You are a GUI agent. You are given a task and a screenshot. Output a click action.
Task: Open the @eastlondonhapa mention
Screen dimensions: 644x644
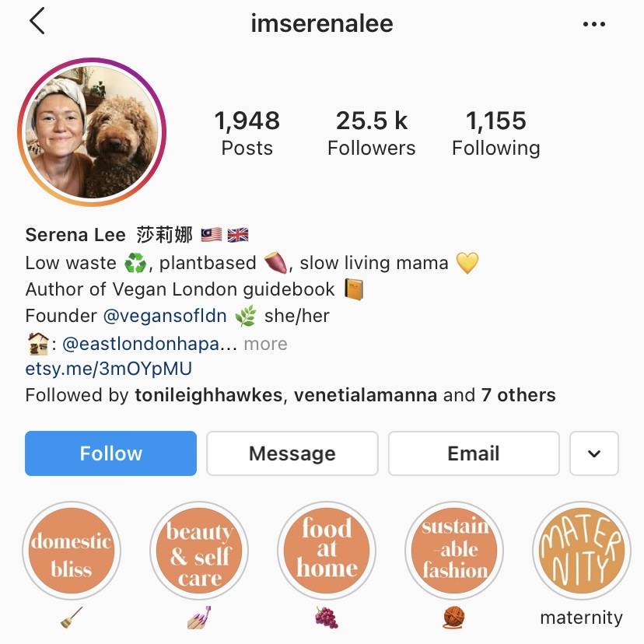pyautogui.click(x=149, y=344)
